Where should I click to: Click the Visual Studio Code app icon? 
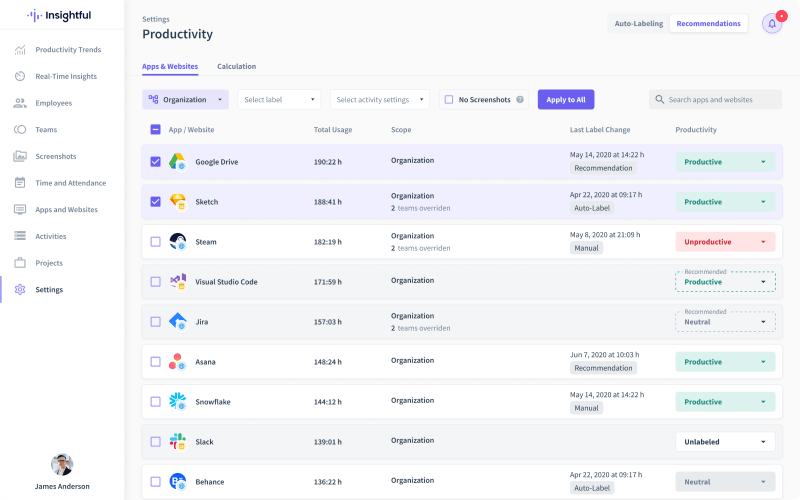(x=177, y=281)
